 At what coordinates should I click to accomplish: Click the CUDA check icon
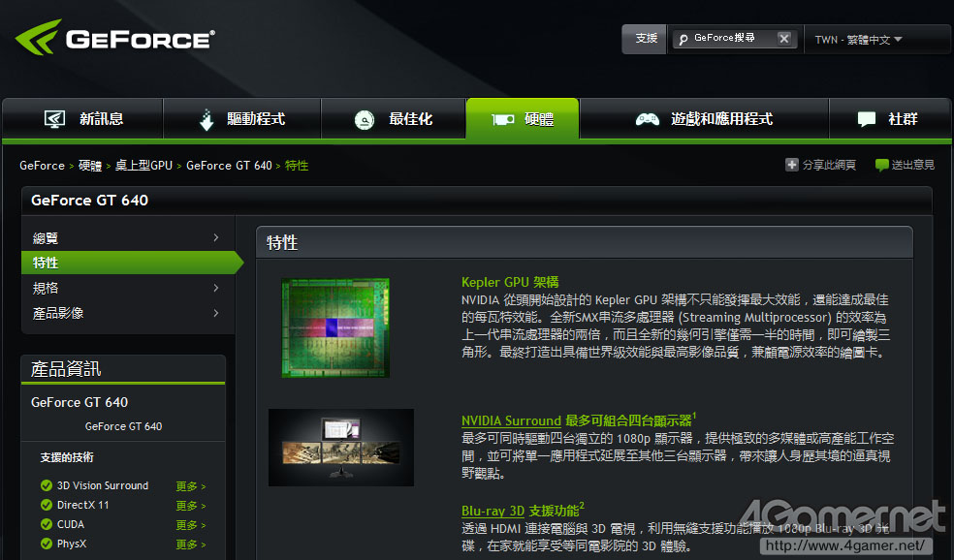[x=47, y=524]
